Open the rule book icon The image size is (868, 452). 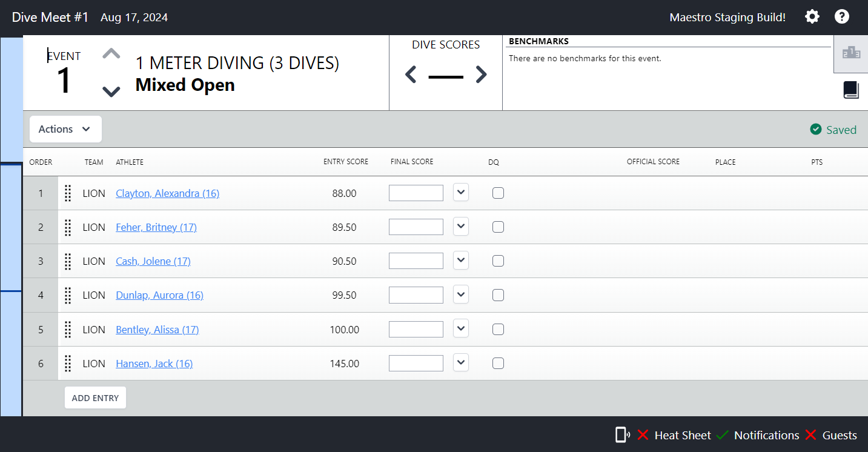[x=850, y=90]
